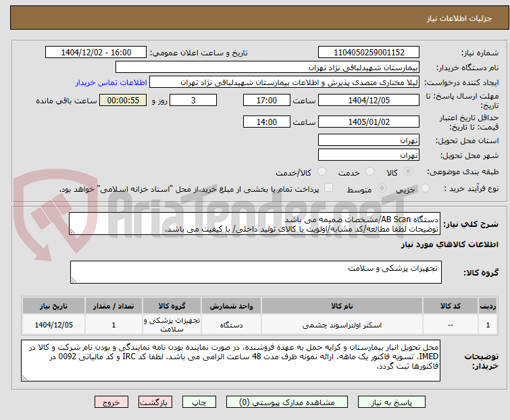Click the resize handle of شرح کلی نیاز
510x420 pixels.
click(72, 232)
